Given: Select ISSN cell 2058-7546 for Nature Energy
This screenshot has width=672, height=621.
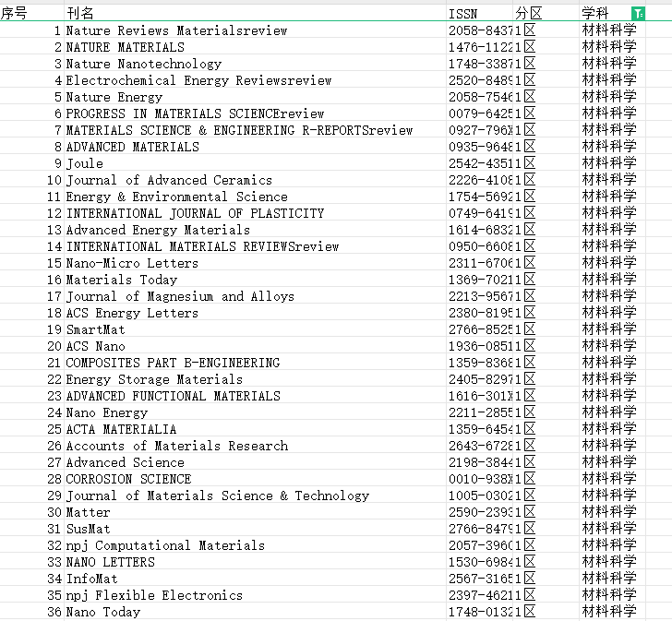Looking at the screenshot, I should (x=480, y=97).
